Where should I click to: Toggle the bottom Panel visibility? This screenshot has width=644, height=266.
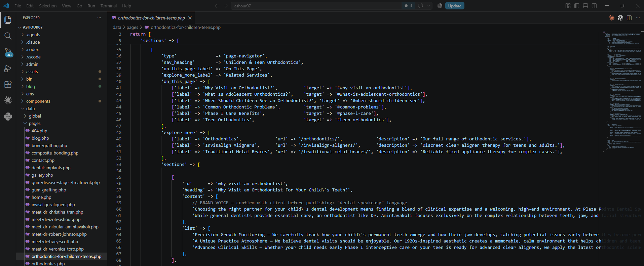(x=585, y=6)
